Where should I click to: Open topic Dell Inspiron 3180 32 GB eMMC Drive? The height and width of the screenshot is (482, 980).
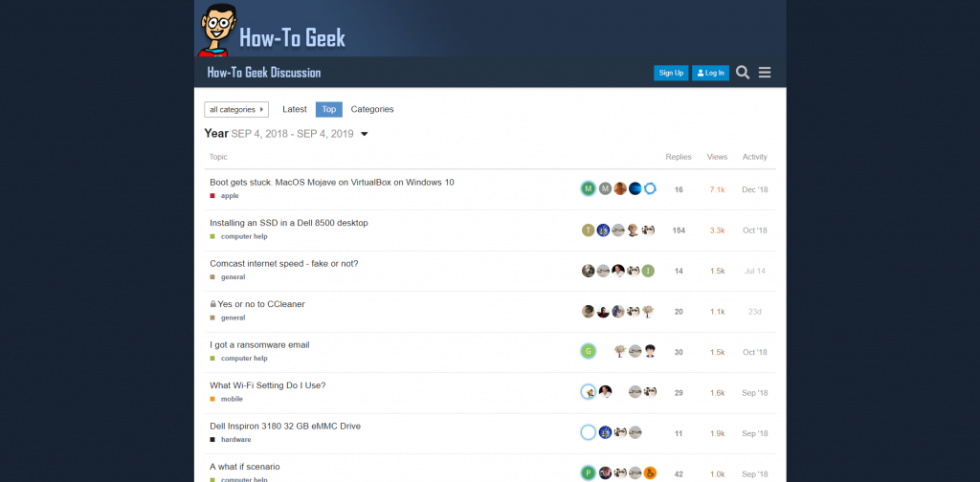(x=285, y=426)
